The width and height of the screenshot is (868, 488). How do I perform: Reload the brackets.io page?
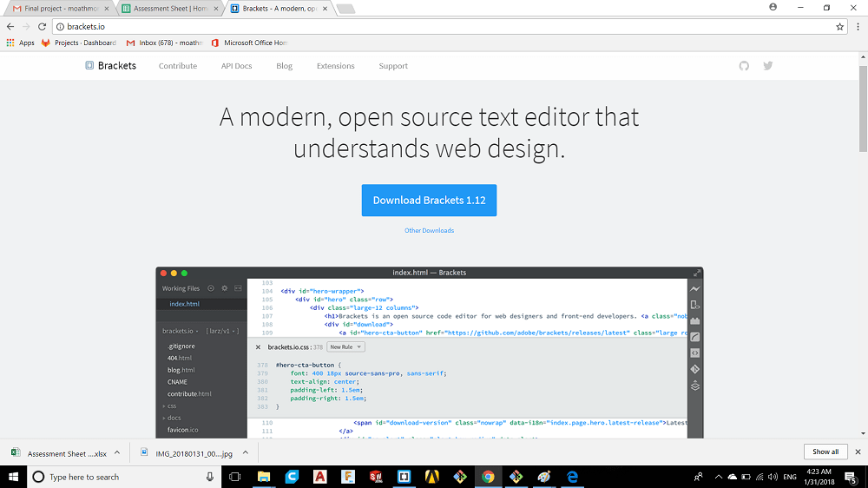click(x=42, y=27)
